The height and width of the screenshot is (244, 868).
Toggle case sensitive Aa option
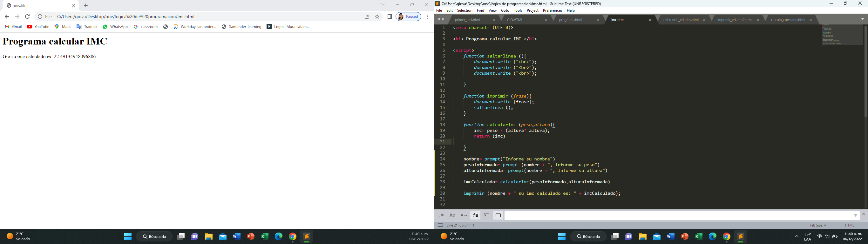[452, 216]
